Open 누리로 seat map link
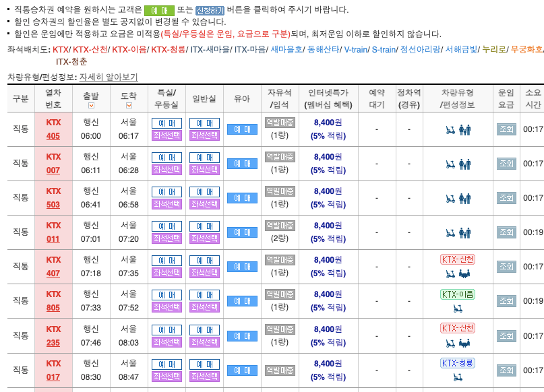This screenshot has width=544, height=392. point(494,50)
